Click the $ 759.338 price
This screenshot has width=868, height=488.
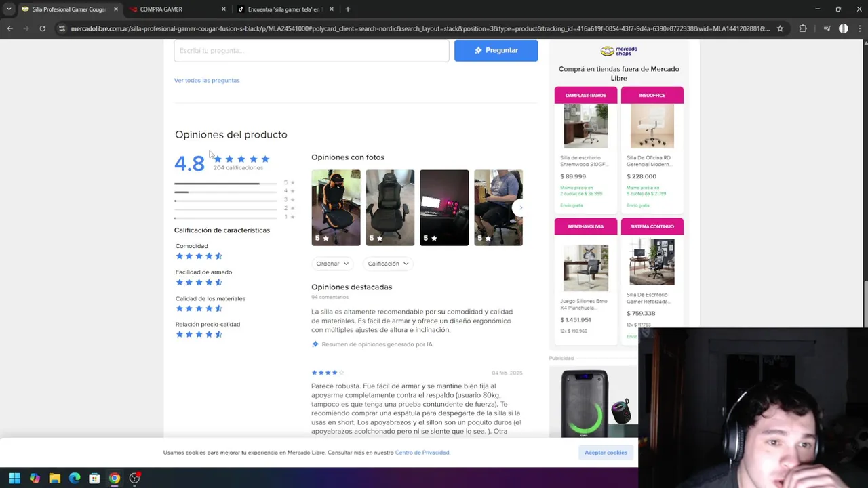pos(641,313)
